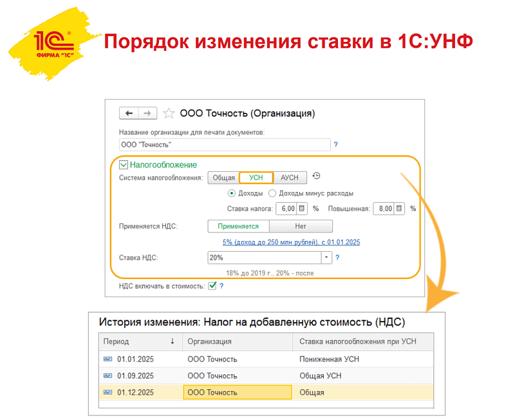Viewport: 515px width, 420px height.
Task: Select date cell 01.12.2025
Action: click(135, 392)
